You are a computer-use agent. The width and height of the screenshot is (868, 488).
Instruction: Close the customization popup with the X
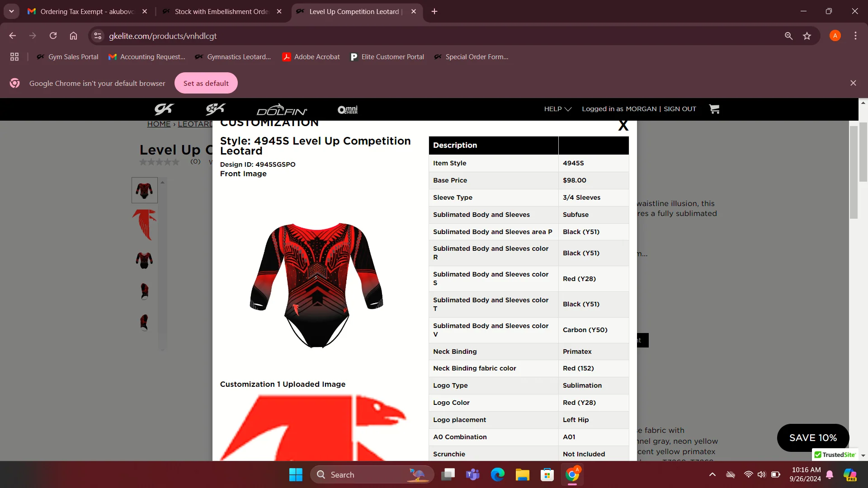(623, 125)
